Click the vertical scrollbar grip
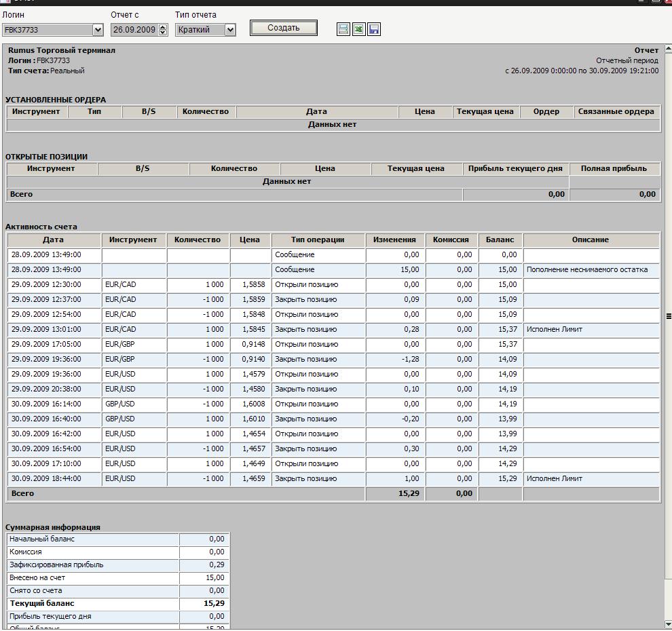Image resolution: width=672 pixels, height=631 pixels. pyautogui.click(x=668, y=317)
